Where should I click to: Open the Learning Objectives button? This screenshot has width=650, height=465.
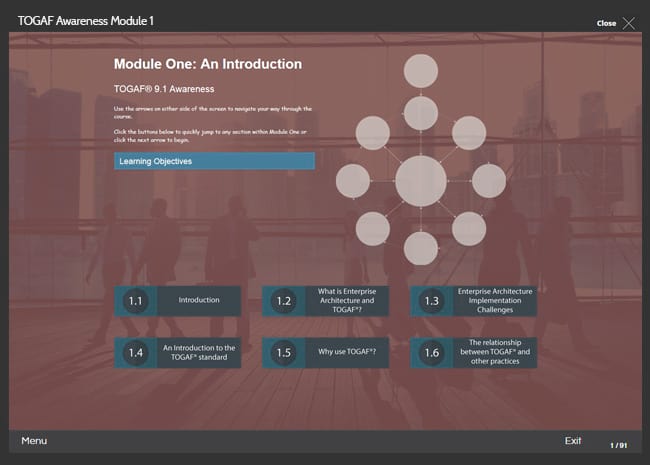(x=214, y=161)
